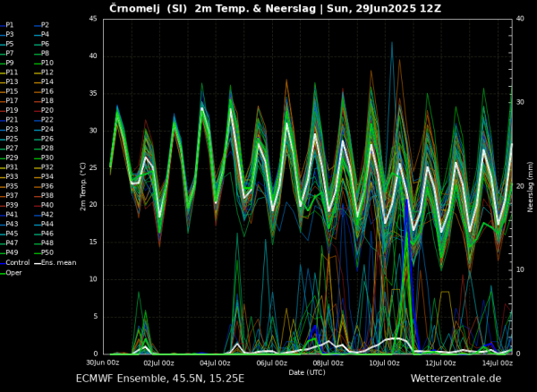Screen dimensions: 537x392
Task: Select the P25 legend entry
Action: point(9,139)
